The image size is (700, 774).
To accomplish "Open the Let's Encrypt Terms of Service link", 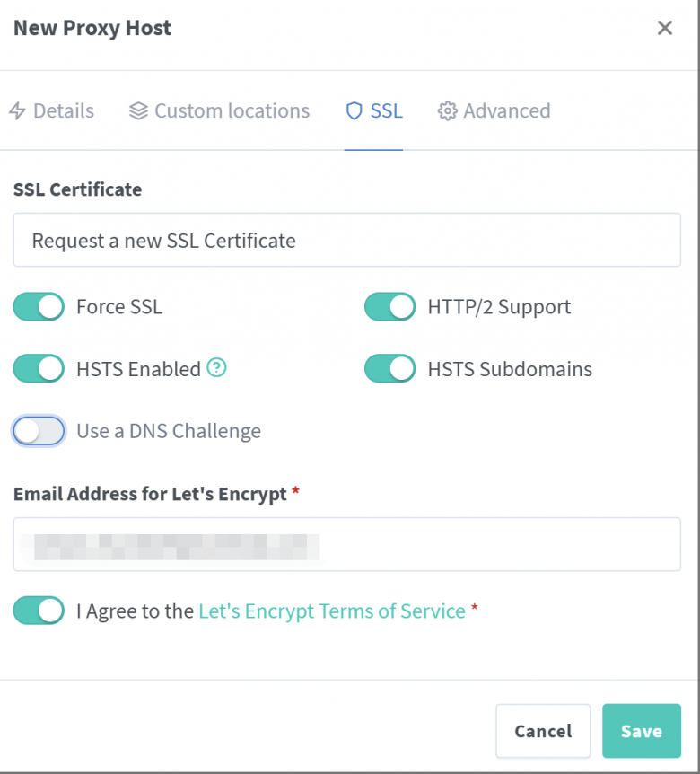I will click(332, 611).
